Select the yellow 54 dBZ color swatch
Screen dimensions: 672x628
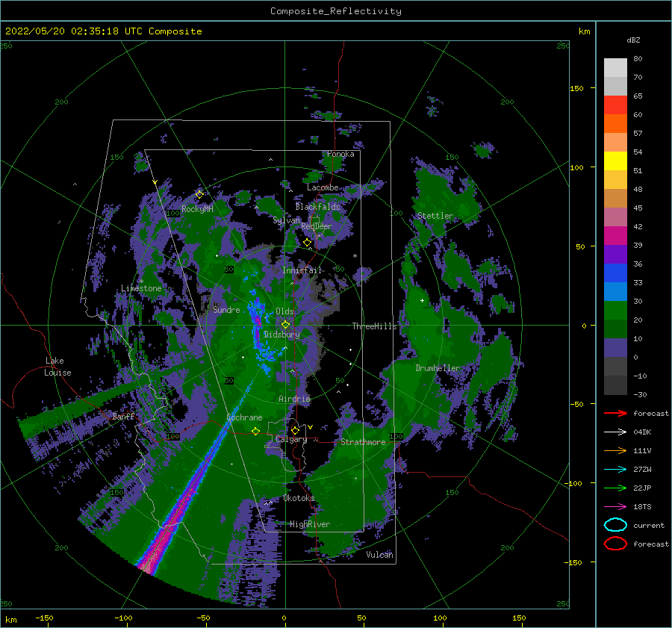click(615, 161)
